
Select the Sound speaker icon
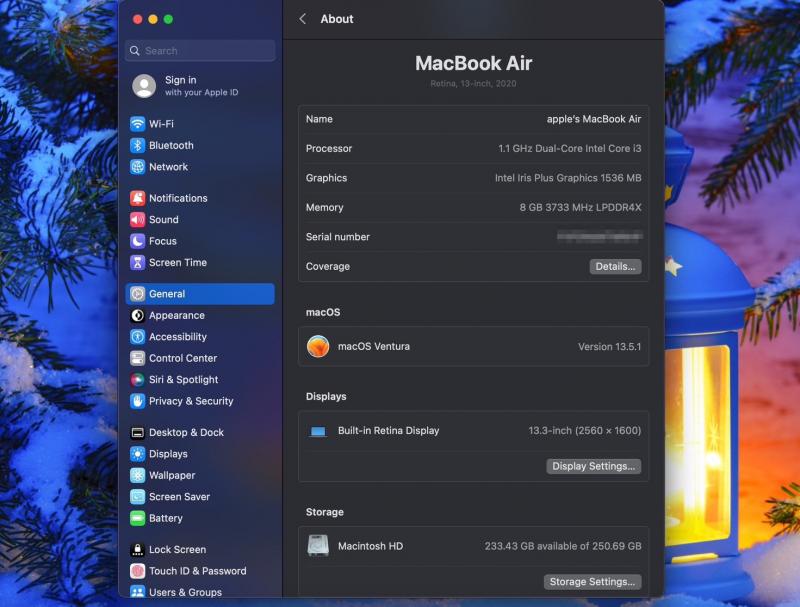(x=137, y=219)
